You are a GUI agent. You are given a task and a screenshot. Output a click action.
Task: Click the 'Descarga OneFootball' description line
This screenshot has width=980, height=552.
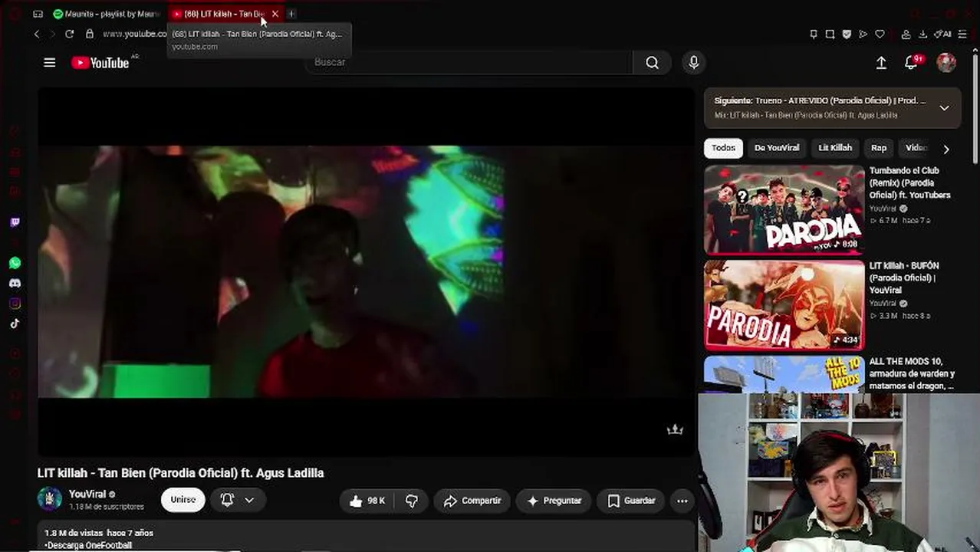point(88,545)
